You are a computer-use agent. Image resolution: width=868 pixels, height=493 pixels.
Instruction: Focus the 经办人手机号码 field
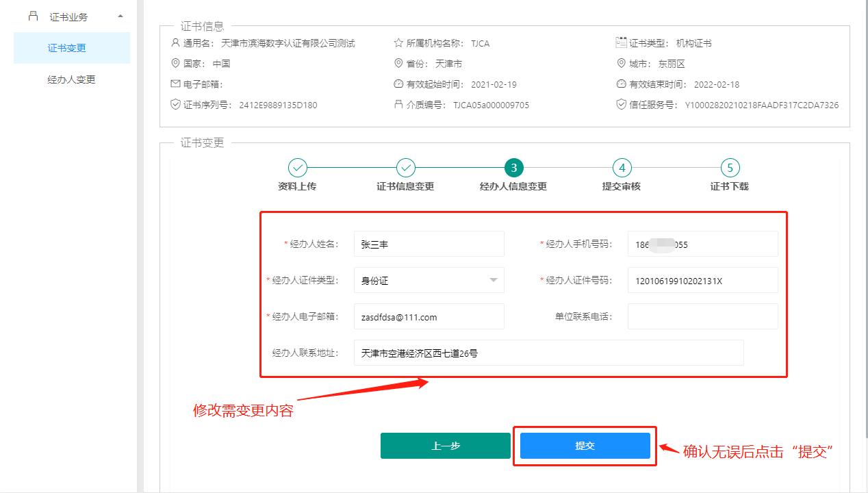click(702, 244)
